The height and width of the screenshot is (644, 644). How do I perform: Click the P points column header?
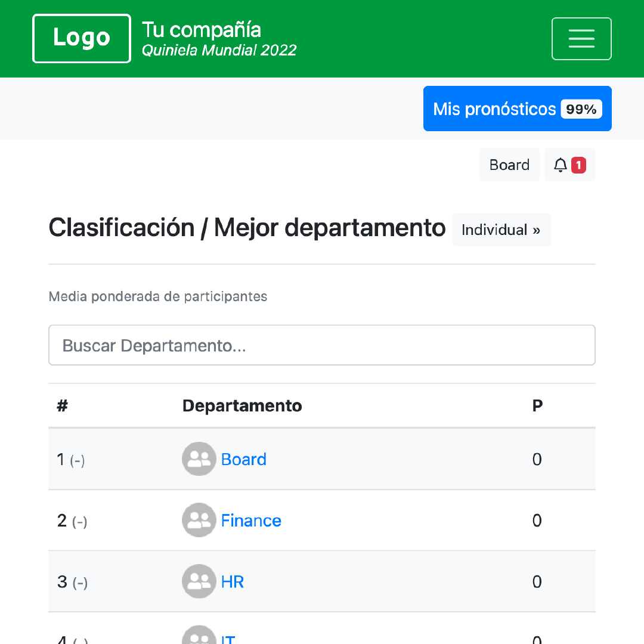[537, 405]
